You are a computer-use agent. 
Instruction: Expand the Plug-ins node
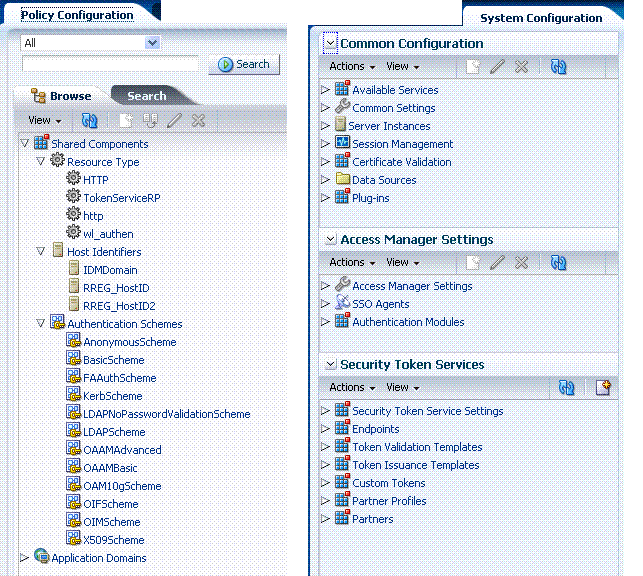point(325,198)
